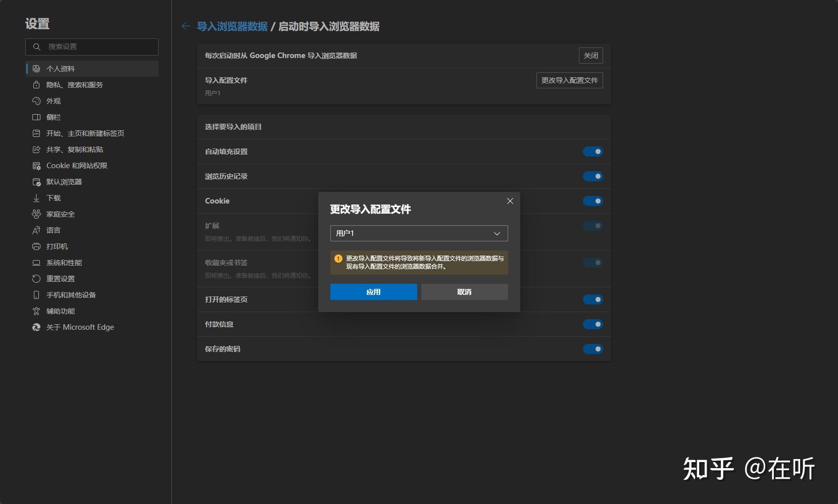Click inside the 搜索设置 search field
This screenshot has height=504, width=838.
pos(92,46)
